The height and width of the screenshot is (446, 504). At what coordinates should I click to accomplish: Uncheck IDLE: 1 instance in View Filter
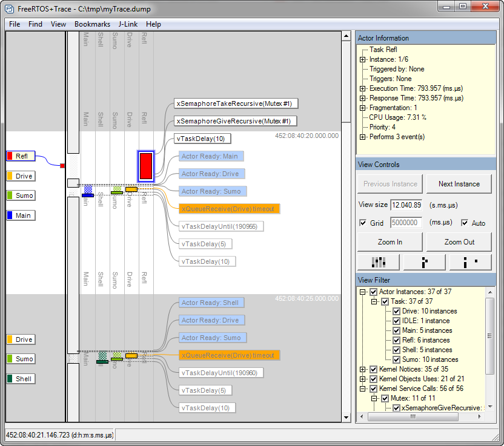coord(397,321)
